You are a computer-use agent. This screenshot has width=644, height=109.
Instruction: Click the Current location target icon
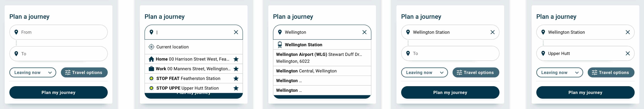point(151,47)
